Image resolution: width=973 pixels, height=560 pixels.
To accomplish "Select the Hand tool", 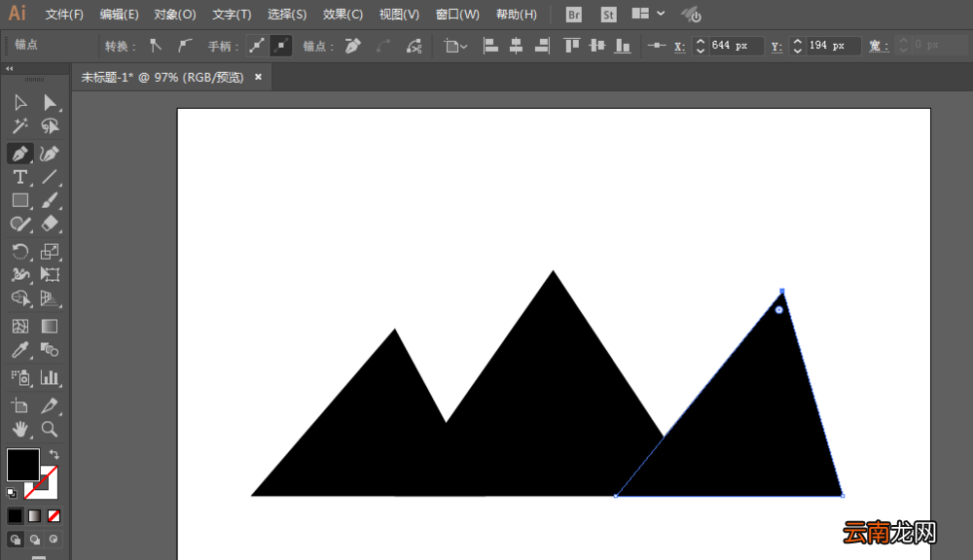I will pyautogui.click(x=19, y=429).
